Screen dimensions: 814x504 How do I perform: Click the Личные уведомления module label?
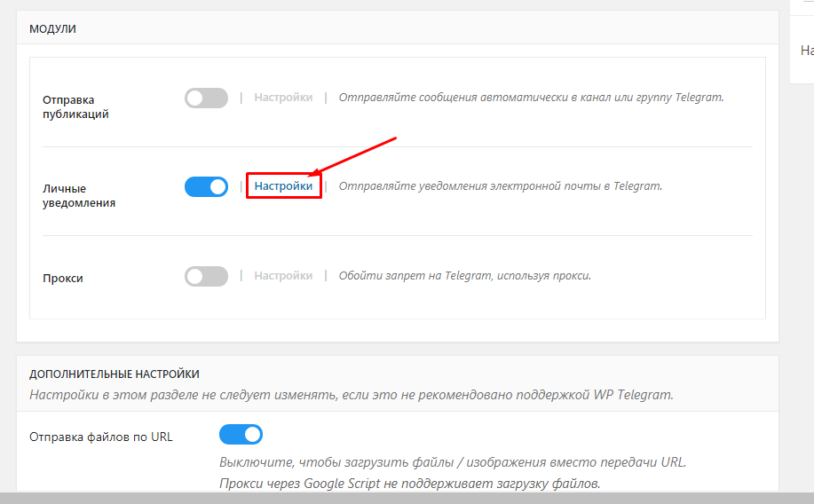[x=79, y=196]
